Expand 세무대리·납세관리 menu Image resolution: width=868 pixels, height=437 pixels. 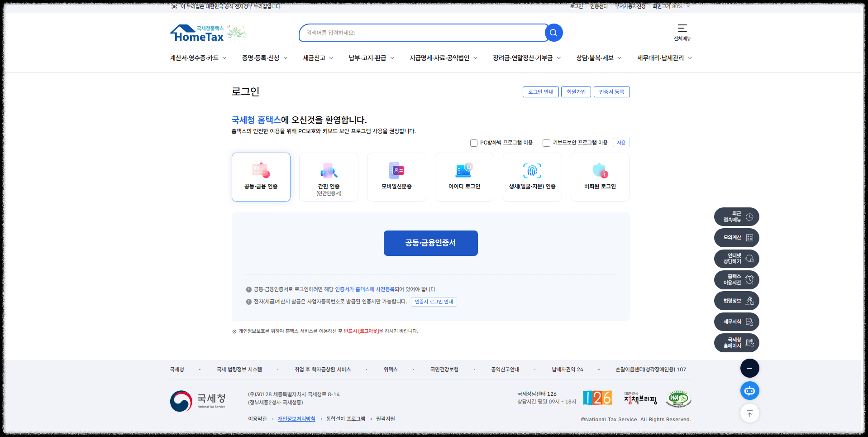(664, 58)
